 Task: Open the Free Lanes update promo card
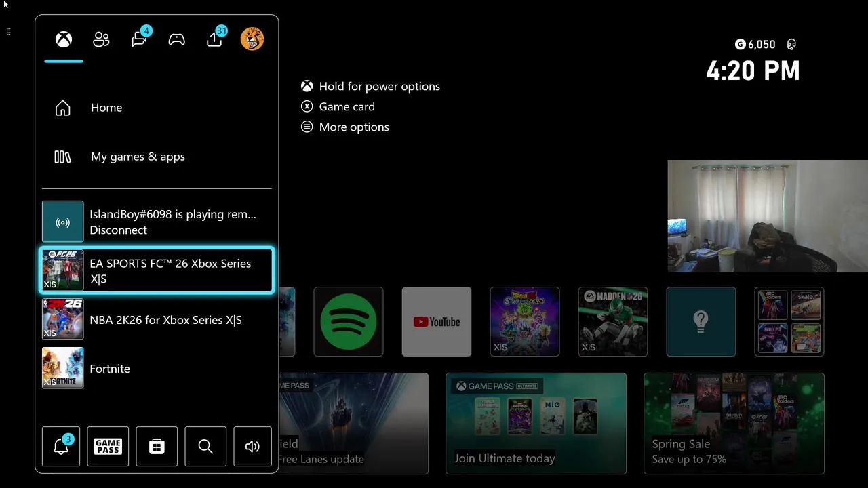(x=353, y=423)
